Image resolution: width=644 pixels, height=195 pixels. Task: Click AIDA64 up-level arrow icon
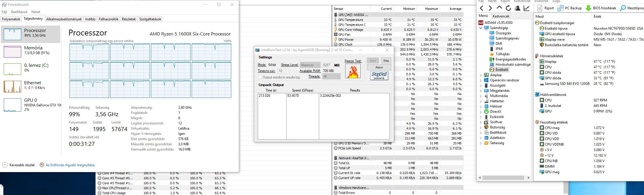pos(499,8)
